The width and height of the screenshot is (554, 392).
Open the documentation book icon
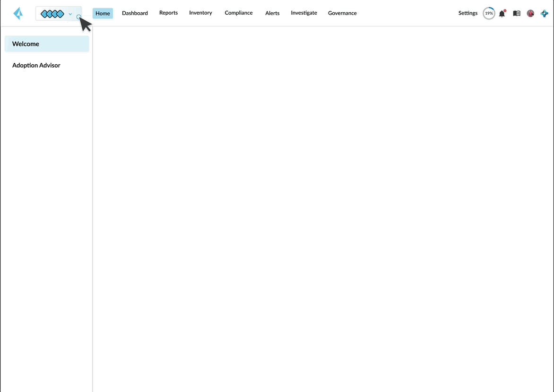[517, 13]
